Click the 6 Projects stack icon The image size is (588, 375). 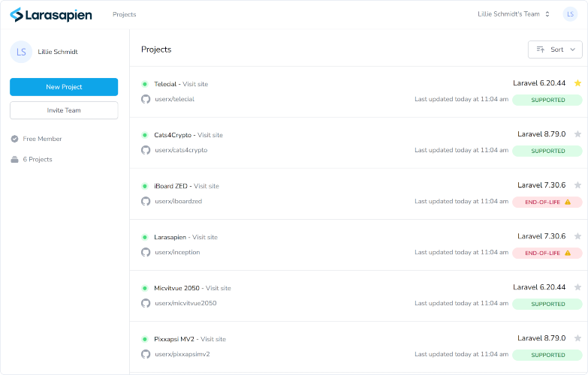tap(14, 160)
